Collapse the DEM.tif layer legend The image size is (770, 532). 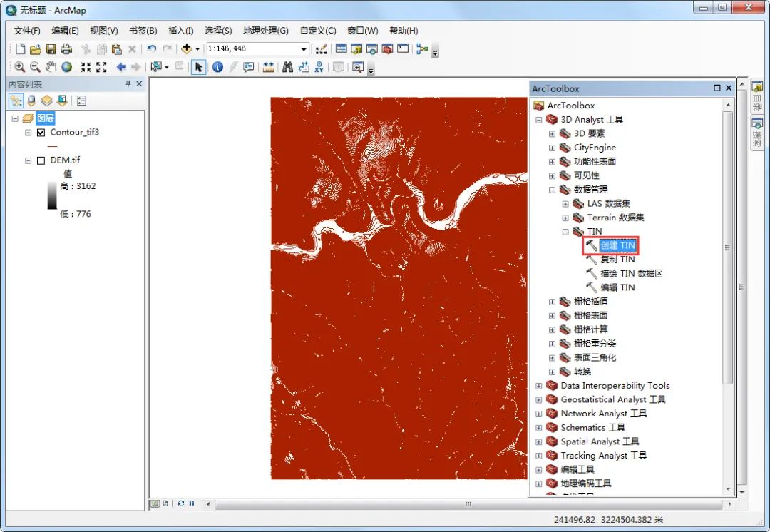pyautogui.click(x=28, y=160)
